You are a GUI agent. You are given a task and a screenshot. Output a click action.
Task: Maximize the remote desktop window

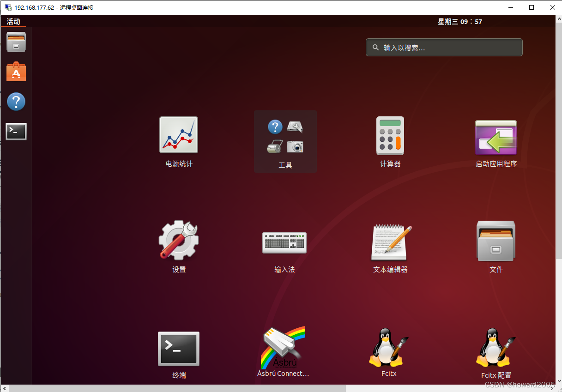(x=532, y=7)
